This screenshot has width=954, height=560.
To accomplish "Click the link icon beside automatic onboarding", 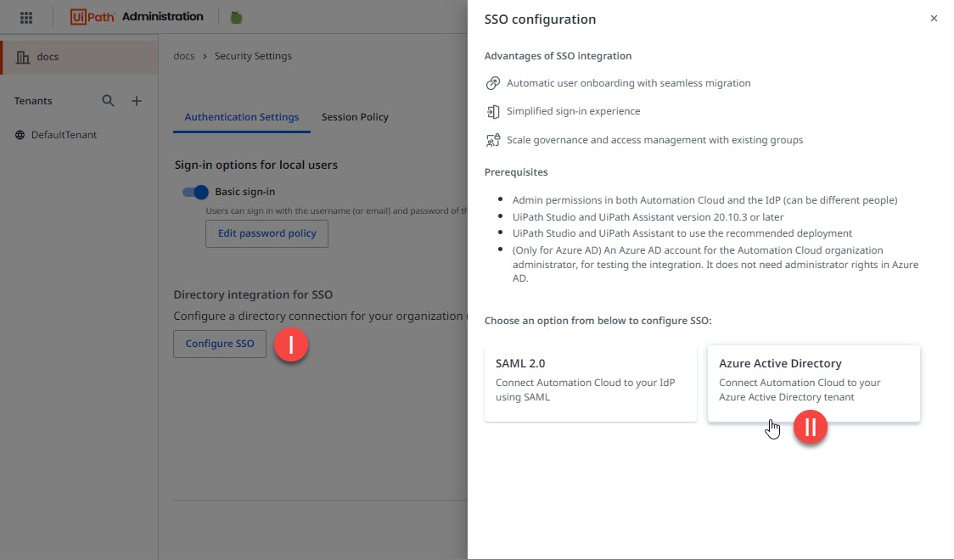I will click(x=493, y=83).
